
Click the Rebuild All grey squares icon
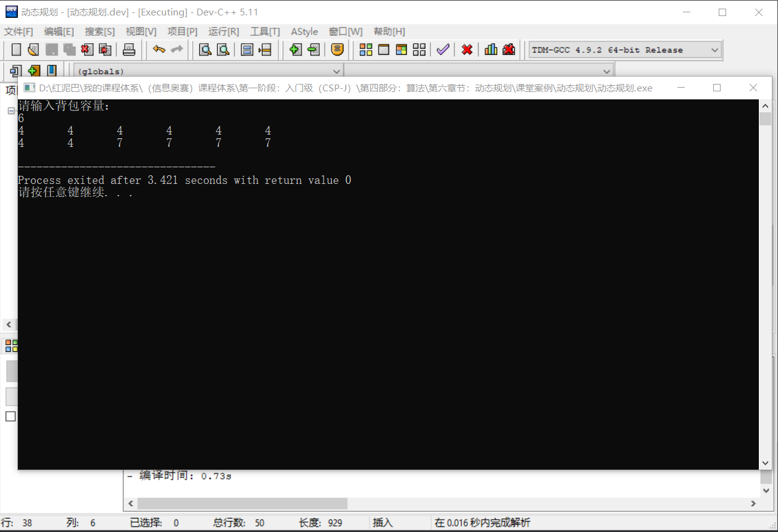pos(419,50)
